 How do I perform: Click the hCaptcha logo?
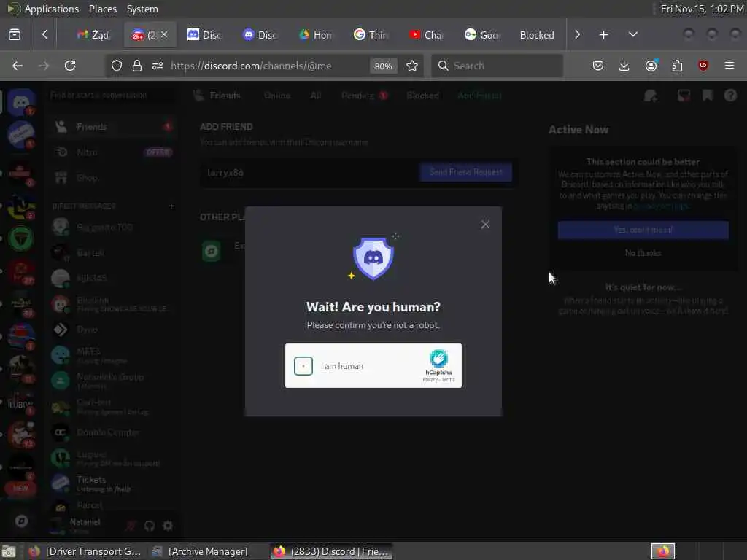pyautogui.click(x=438, y=358)
